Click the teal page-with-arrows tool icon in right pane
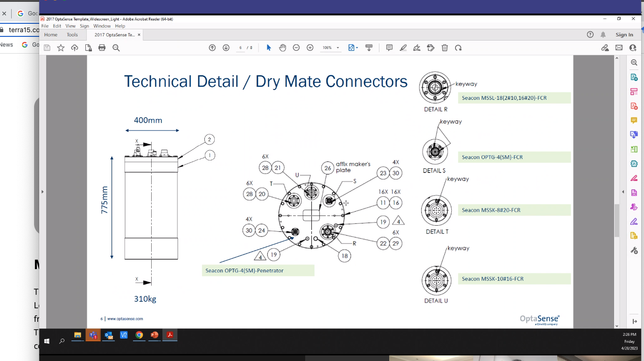Image resolution: width=644 pixels, height=361 pixels. (634, 164)
